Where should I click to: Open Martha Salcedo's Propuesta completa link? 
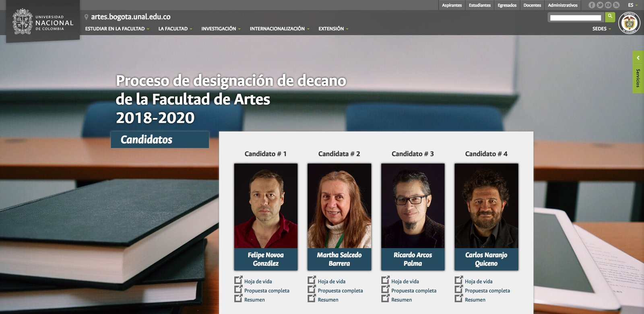(x=340, y=291)
